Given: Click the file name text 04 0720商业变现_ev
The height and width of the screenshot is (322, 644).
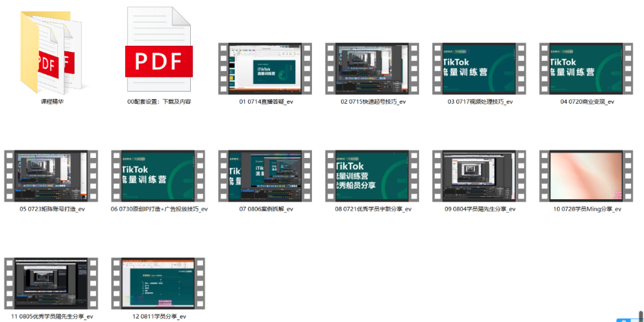Looking at the screenshot, I should [587, 102].
